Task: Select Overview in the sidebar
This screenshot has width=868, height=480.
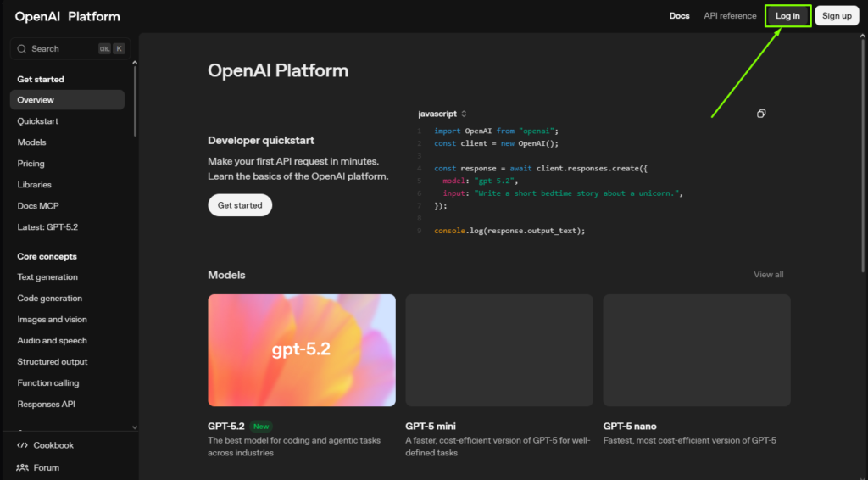Action: pyautogui.click(x=67, y=100)
